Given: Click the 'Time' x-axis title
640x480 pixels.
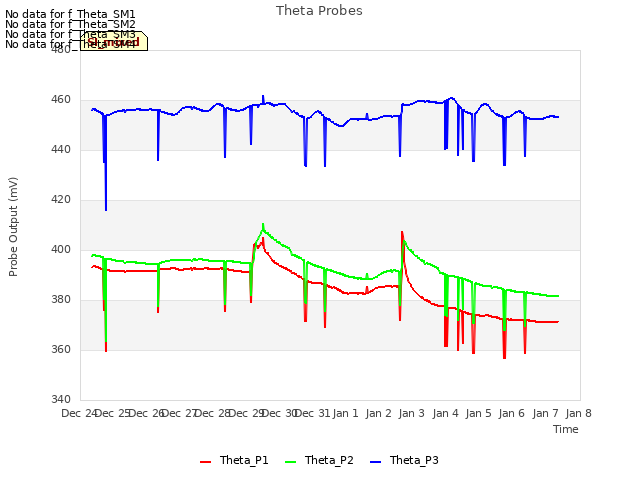Looking at the screenshot, I should [566, 429].
